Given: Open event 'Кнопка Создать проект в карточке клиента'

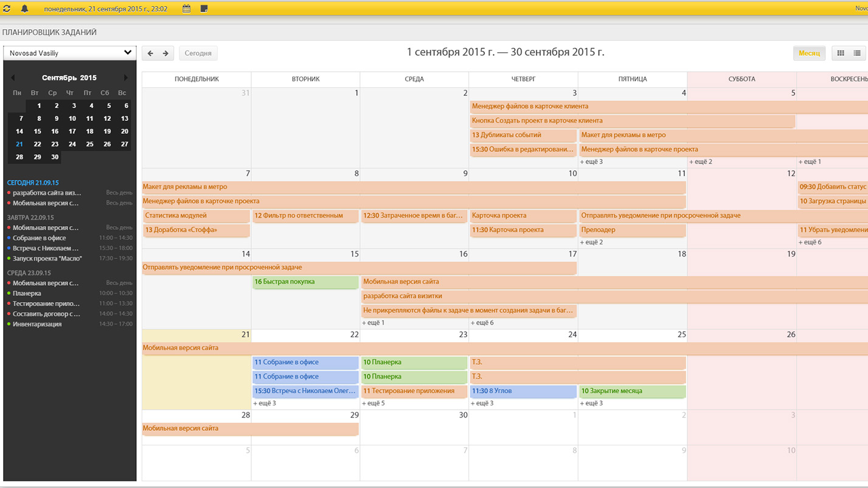Looking at the screenshot, I should click(633, 121).
